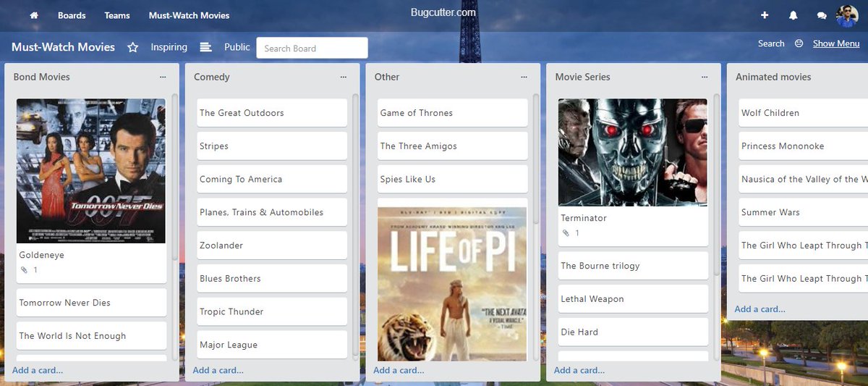Rename the Animated movies list title
This screenshot has width=868, height=386.
click(773, 77)
